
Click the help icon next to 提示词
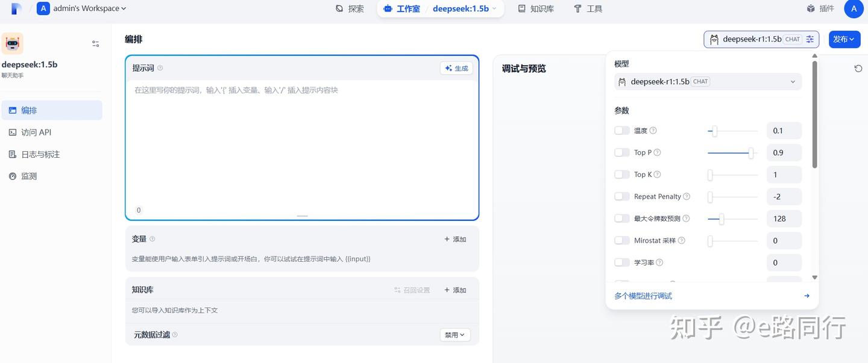click(160, 68)
